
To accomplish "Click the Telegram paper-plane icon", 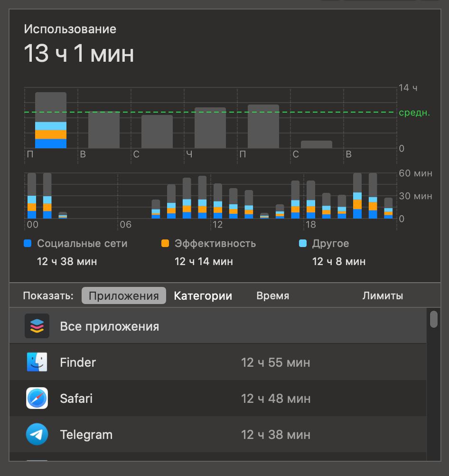I will pyautogui.click(x=37, y=434).
